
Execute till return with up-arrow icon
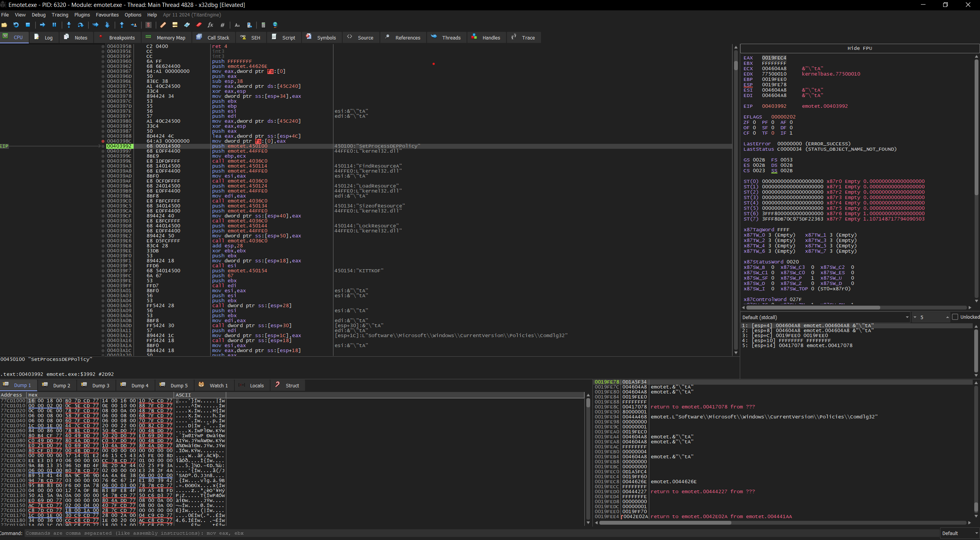pyautogui.click(x=122, y=25)
